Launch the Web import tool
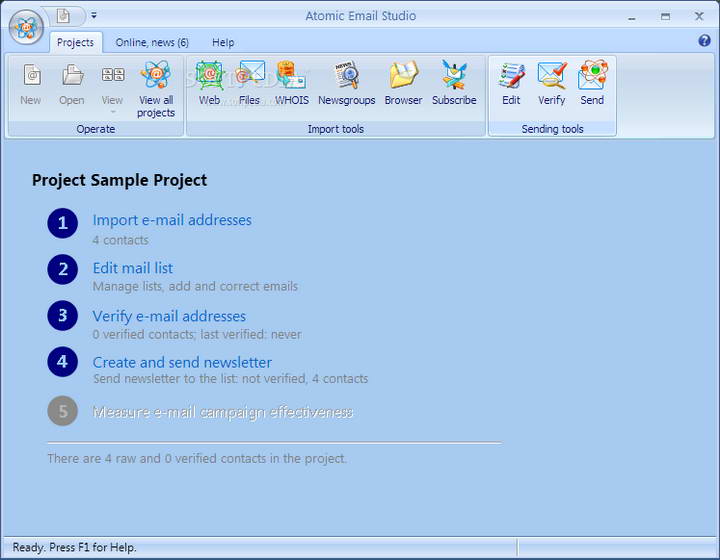720x560 pixels. pyautogui.click(x=209, y=83)
